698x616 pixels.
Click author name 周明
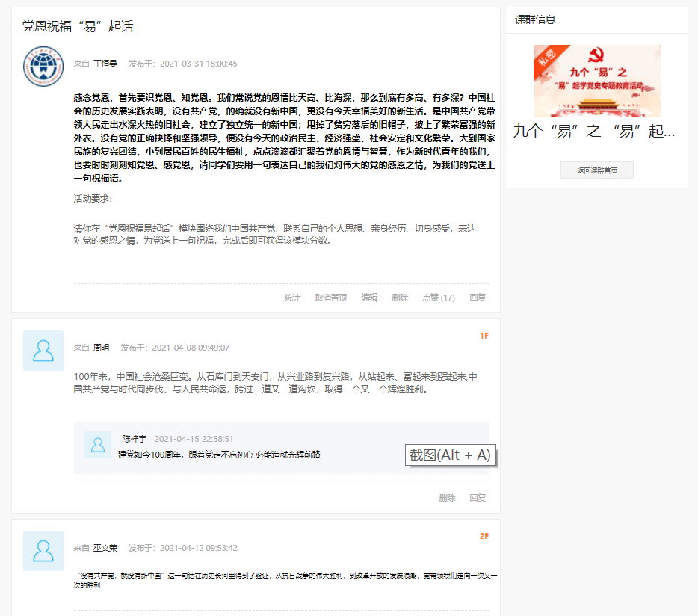(x=101, y=348)
